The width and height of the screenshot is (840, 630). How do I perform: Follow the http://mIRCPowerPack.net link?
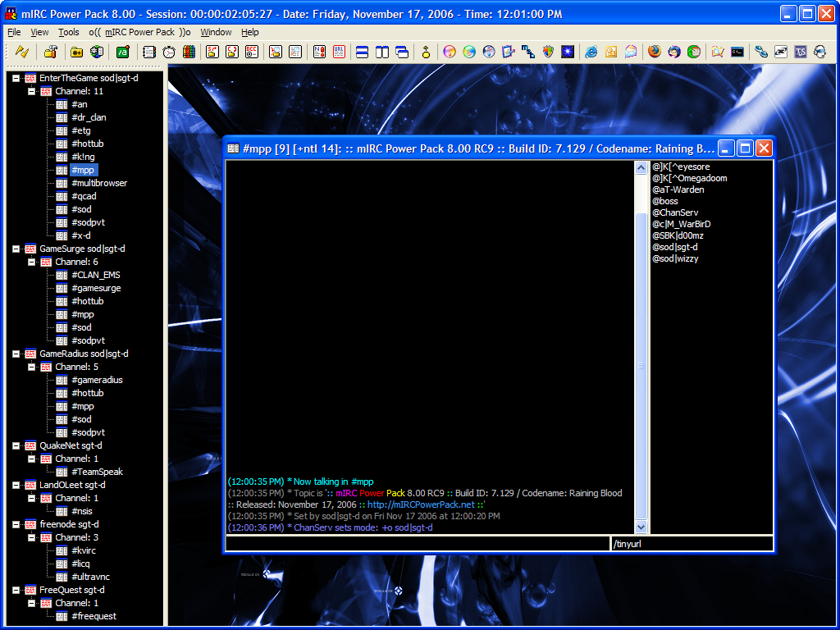coord(421,504)
